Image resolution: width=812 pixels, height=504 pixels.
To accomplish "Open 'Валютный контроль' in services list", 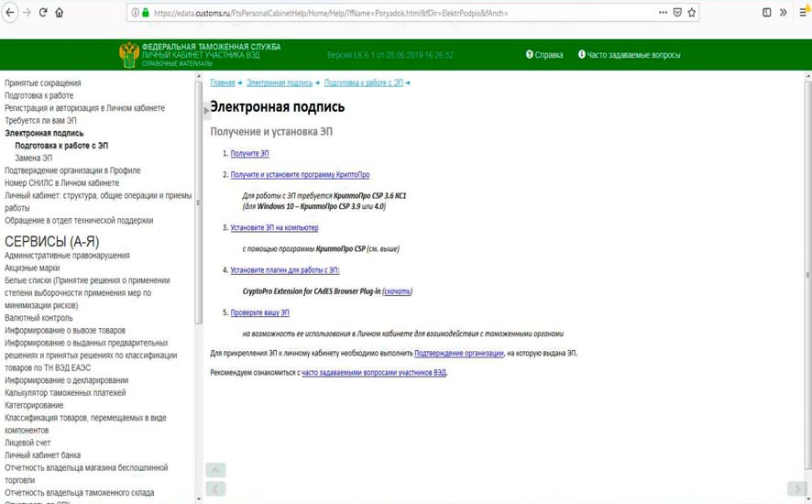I will click(x=38, y=318).
